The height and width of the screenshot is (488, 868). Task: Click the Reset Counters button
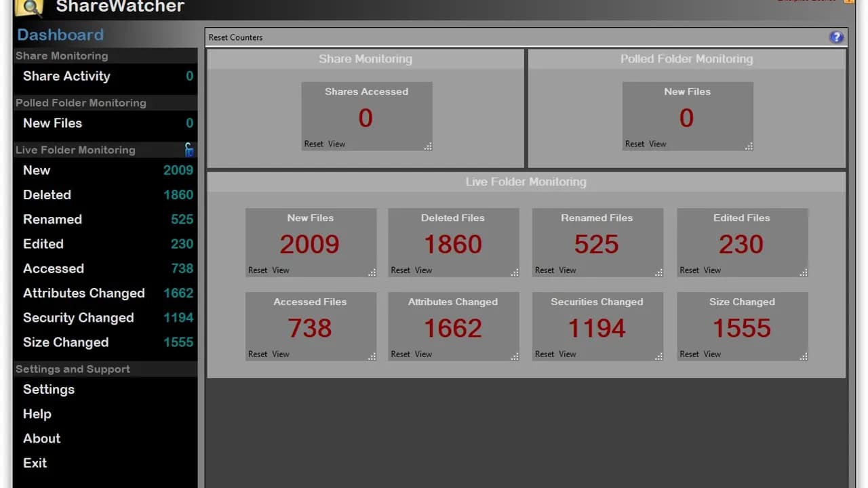coord(235,37)
